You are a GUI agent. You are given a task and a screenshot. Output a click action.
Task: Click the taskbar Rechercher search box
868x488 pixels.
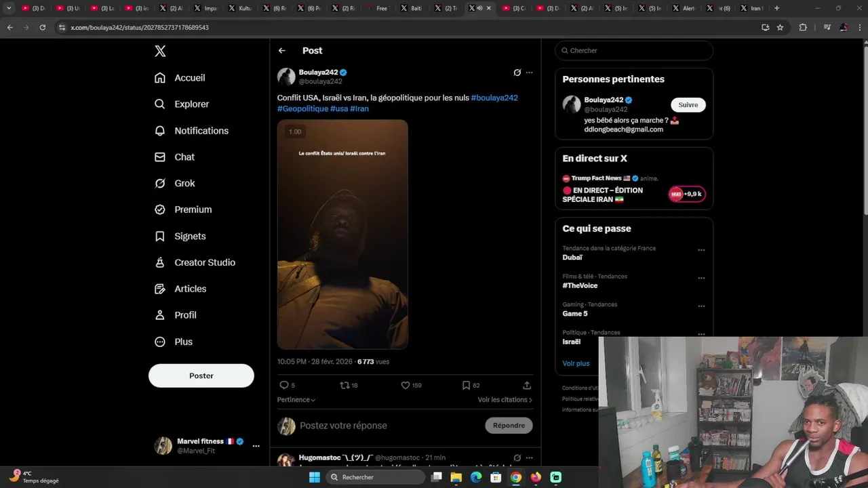coord(374,477)
